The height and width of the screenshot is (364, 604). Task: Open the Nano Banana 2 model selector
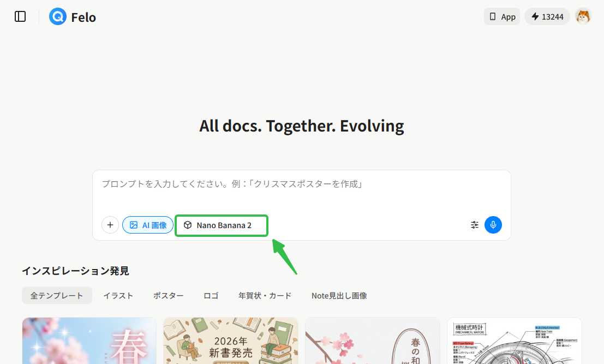pyautogui.click(x=221, y=224)
